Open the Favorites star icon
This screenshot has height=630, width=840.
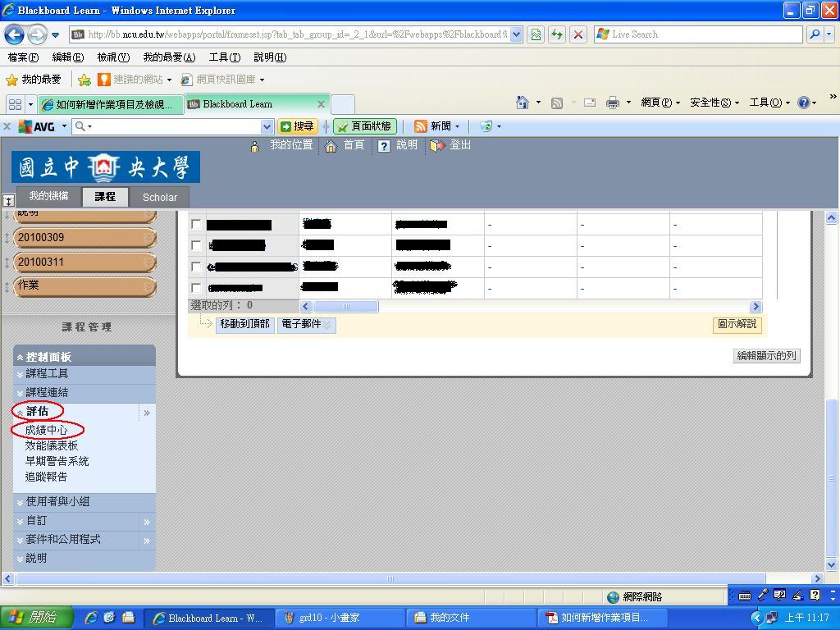tap(11, 80)
